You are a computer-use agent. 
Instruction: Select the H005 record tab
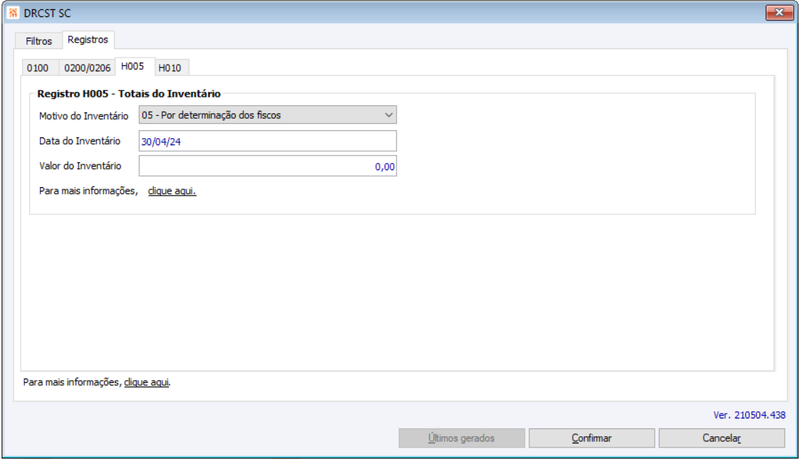(133, 66)
